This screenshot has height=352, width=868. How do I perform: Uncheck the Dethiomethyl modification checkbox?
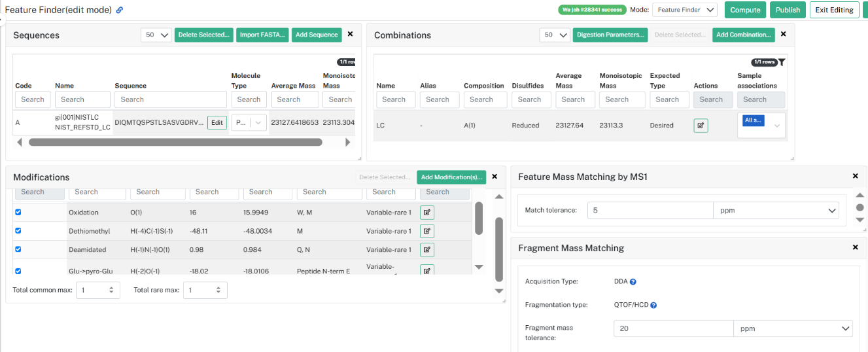tap(18, 230)
